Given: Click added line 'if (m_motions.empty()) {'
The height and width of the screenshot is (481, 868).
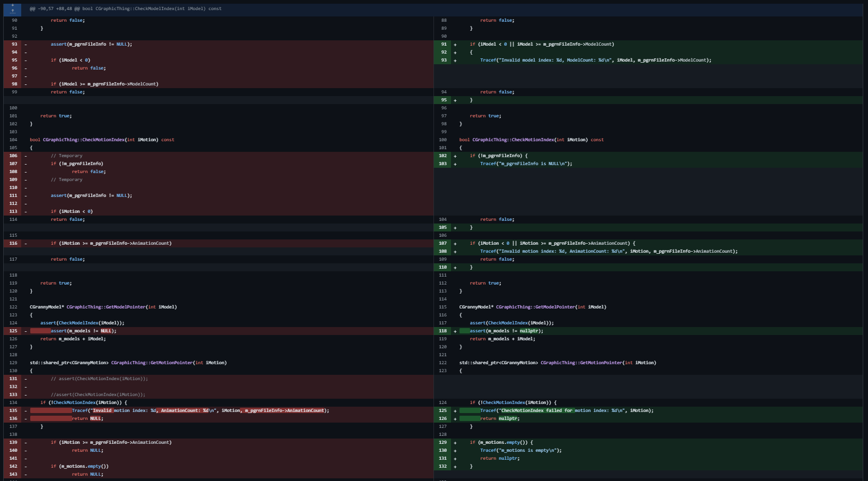Looking at the screenshot, I should (501, 442).
